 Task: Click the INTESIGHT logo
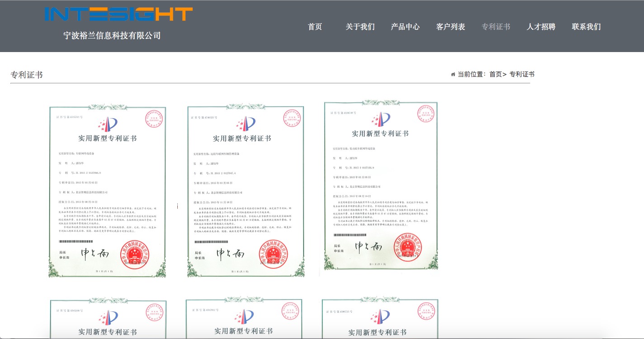click(118, 14)
